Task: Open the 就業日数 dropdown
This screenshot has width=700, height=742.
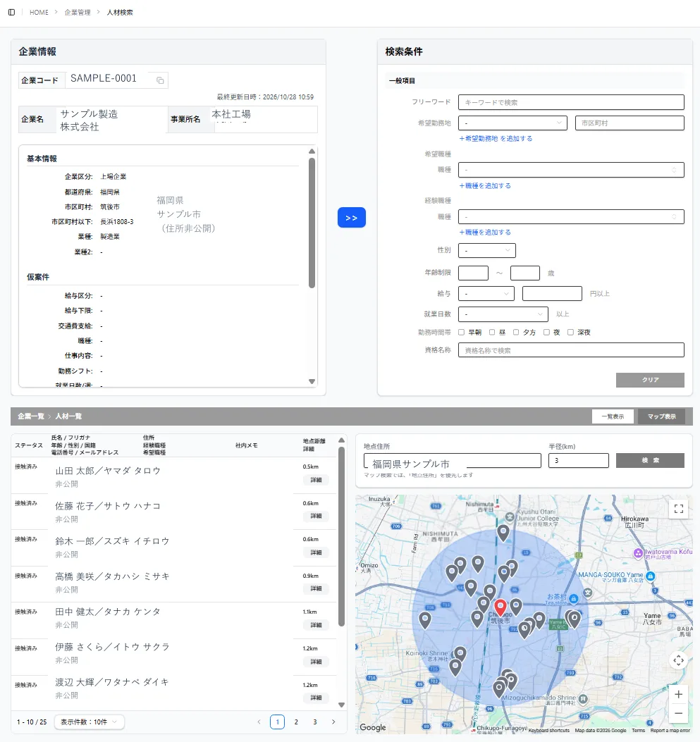Action: pos(503,314)
